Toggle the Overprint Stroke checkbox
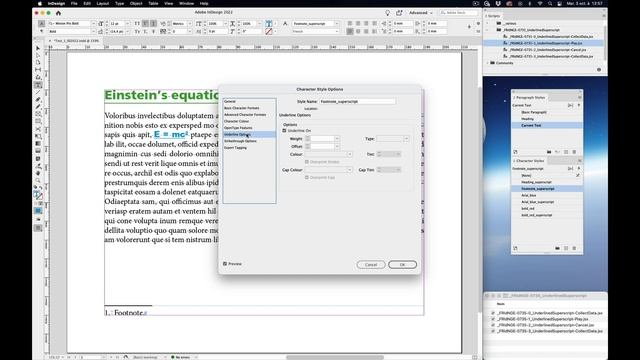The height and width of the screenshot is (360, 640). pos(307,162)
